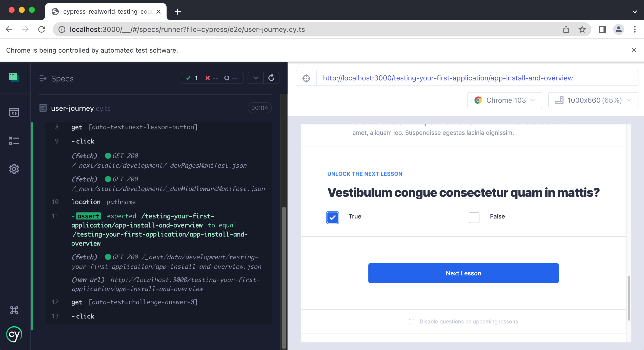
Task: Open Cypress settings gear icon
Action: 14,169
